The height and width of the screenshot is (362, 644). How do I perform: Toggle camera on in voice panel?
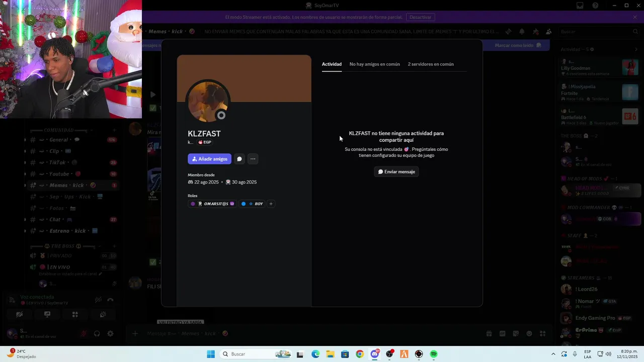[x=19, y=314]
